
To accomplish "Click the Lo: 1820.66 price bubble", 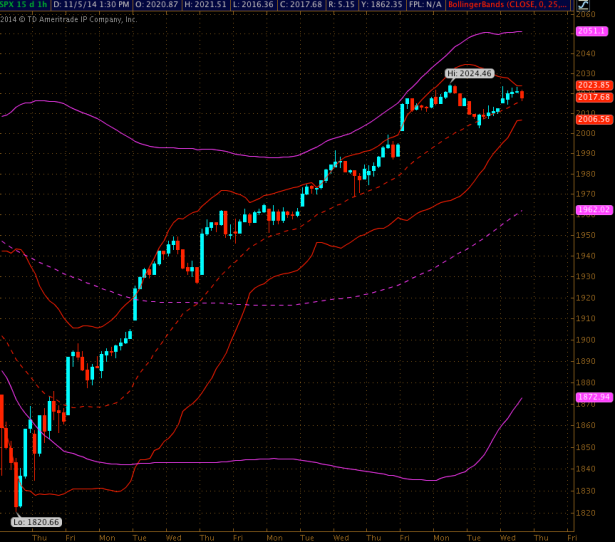I will [x=36, y=522].
